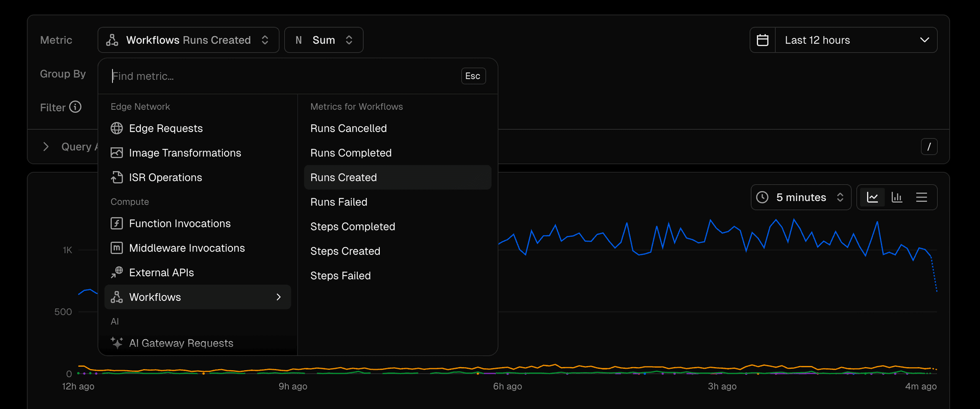Expand the Query section chevron

tap(46, 147)
